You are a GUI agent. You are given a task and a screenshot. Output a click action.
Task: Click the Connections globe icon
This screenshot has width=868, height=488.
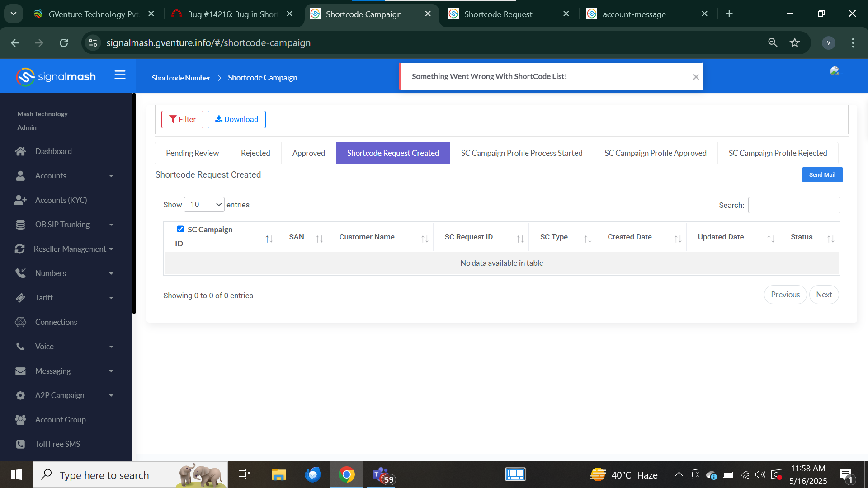tap(20, 322)
